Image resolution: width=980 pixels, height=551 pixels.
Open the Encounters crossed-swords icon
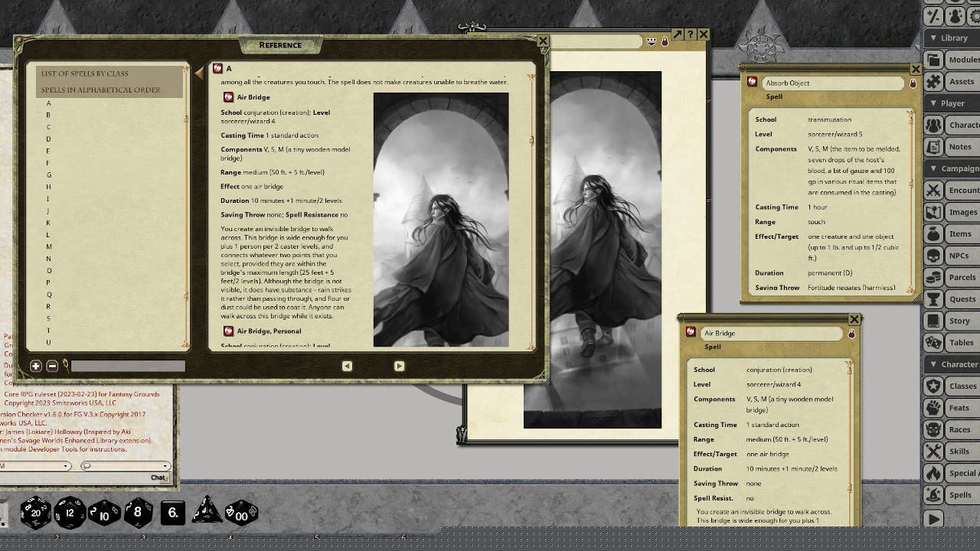tap(933, 190)
